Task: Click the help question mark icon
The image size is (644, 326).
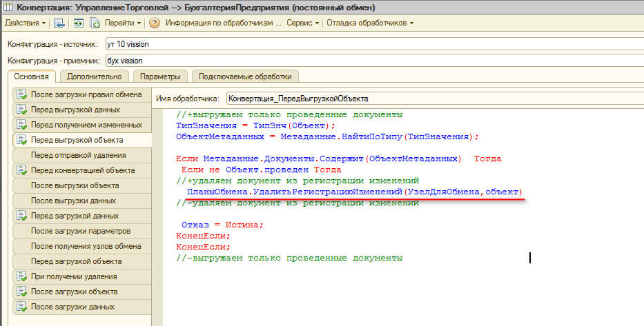Action: pos(155,23)
